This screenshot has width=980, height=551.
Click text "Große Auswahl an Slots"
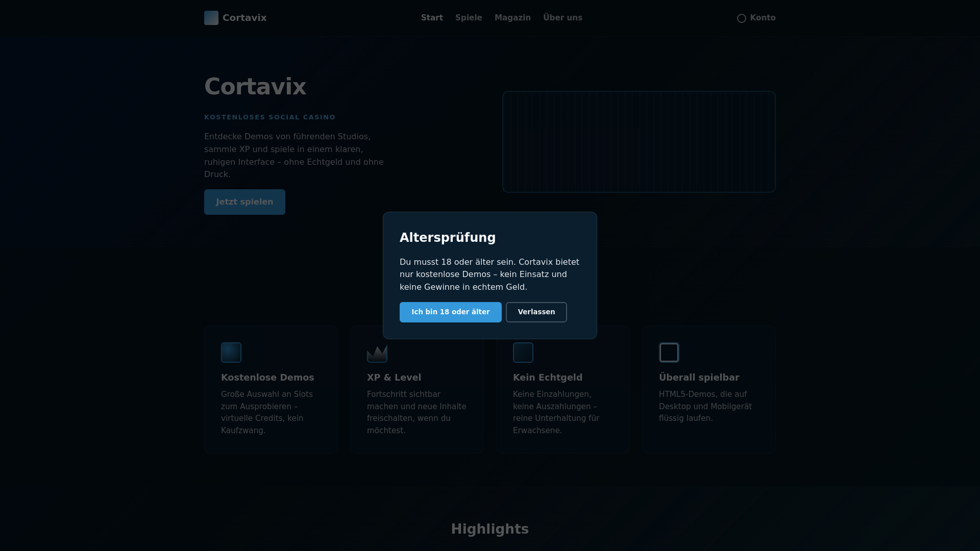tap(267, 394)
